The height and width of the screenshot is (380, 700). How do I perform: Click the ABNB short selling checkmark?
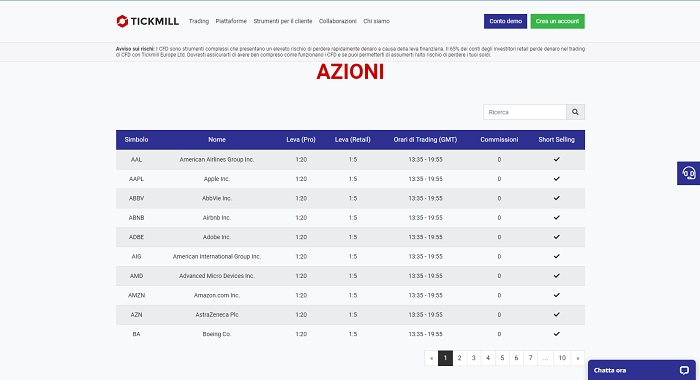click(x=556, y=217)
